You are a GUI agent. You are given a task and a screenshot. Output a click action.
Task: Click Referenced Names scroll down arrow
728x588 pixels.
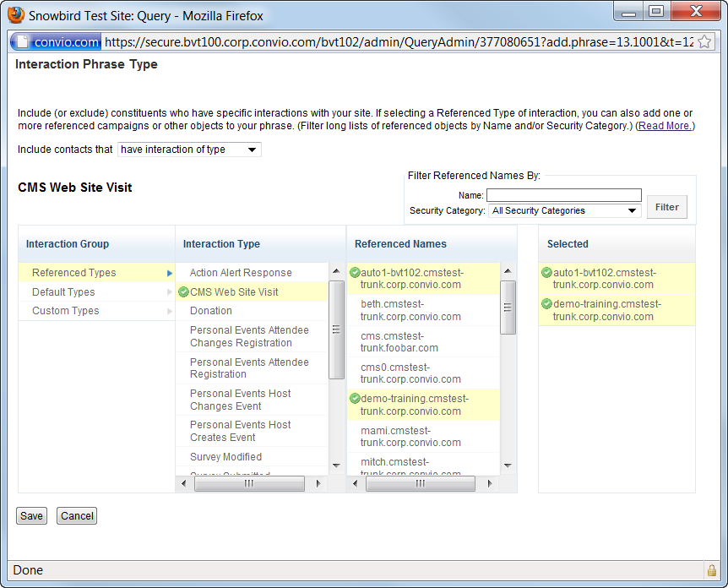(508, 465)
